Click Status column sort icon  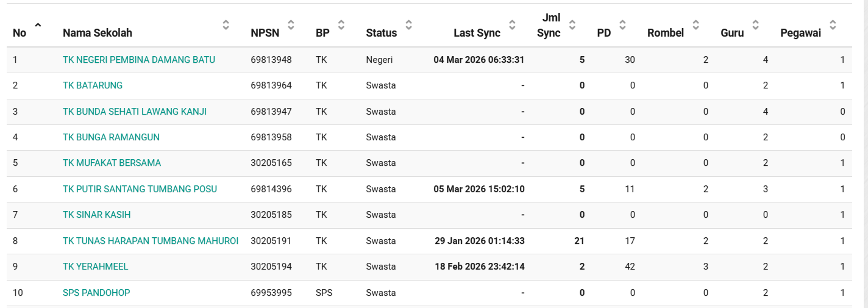pos(408,25)
